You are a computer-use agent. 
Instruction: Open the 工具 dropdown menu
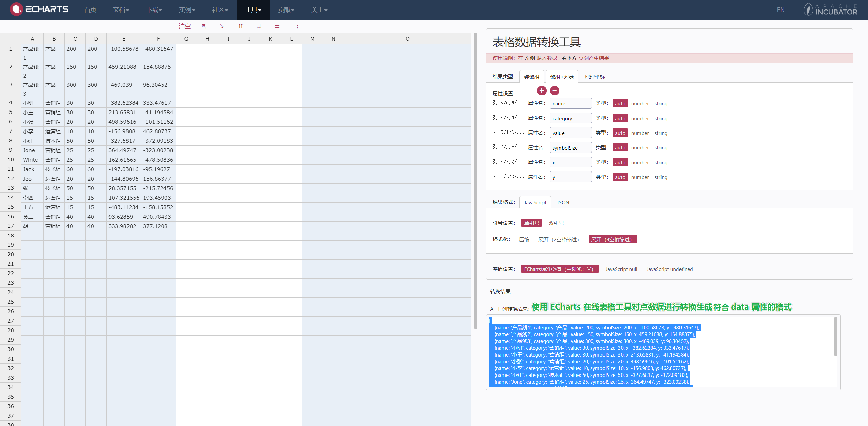253,10
